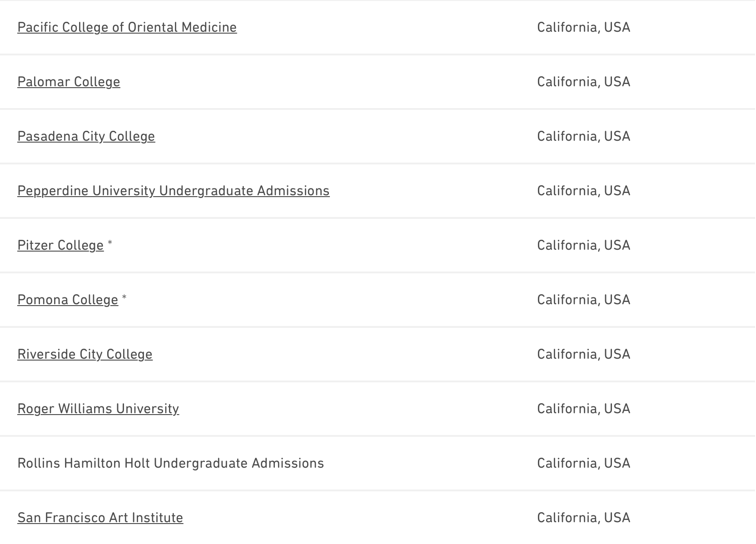Click the location in Riverside City College row
756x544 pixels.
pos(583,354)
